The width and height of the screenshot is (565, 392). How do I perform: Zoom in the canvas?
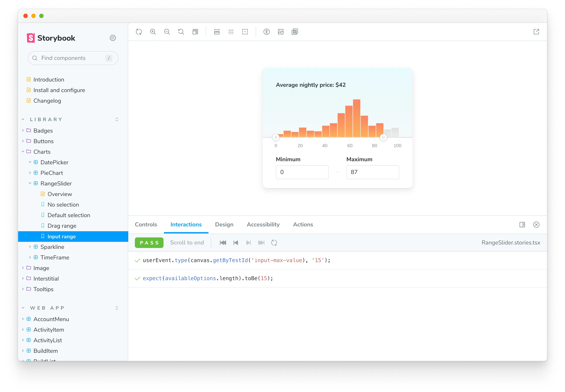[x=153, y=32]
